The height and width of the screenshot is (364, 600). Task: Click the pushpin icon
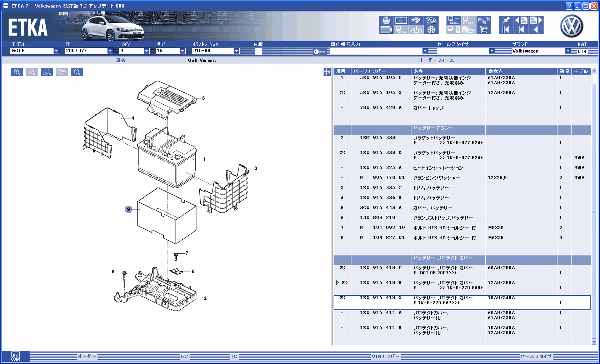[506, 21]
